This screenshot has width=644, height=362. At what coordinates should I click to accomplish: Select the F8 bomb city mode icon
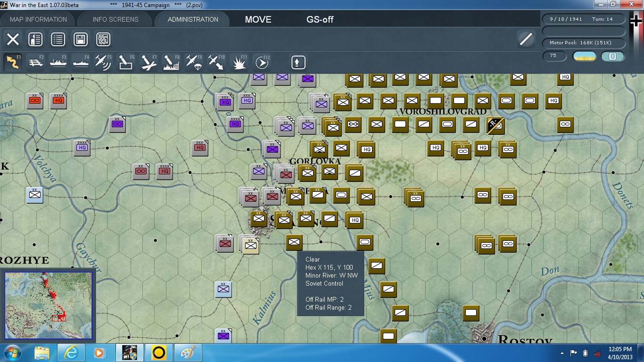pyautogui.click(x=171, y=62)
